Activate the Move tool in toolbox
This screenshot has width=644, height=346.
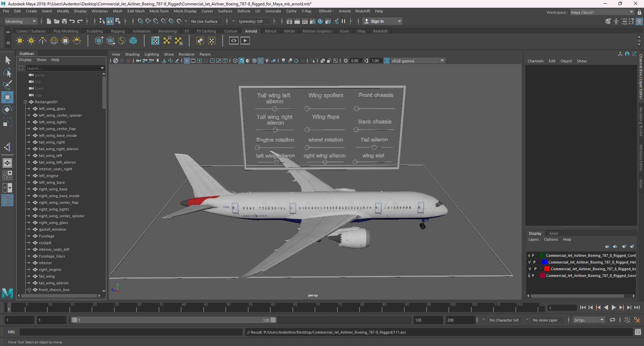tap(7, 97)
